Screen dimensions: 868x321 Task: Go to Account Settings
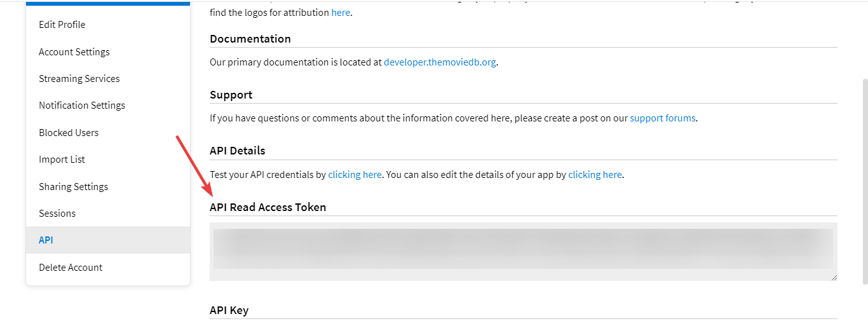click(x=74, y=52)
